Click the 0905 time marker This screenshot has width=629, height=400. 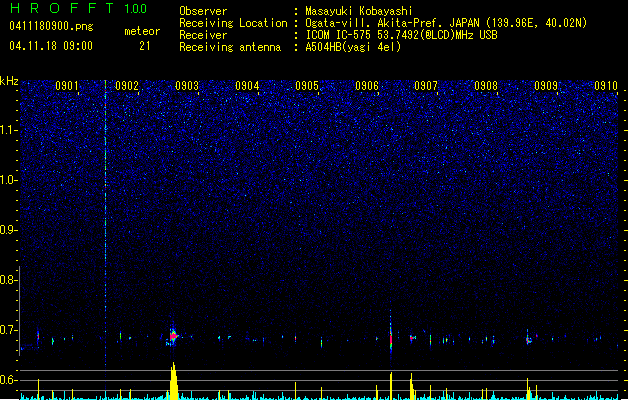tap(307, 86)
